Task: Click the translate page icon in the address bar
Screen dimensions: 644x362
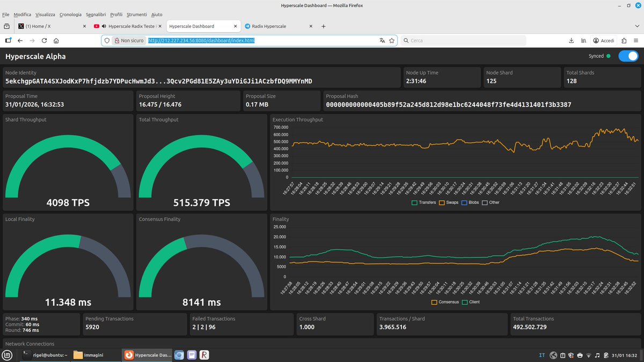Action: click(382, 40)
